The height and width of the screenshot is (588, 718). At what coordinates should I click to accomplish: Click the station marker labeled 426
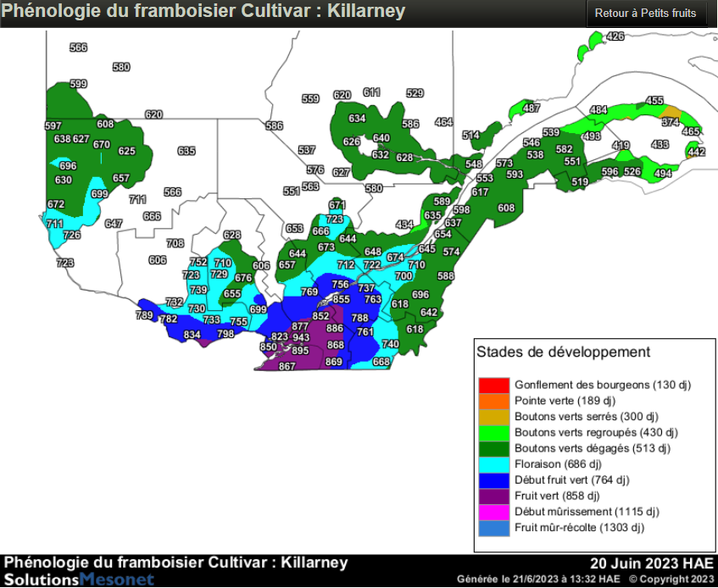coord(615,36)
